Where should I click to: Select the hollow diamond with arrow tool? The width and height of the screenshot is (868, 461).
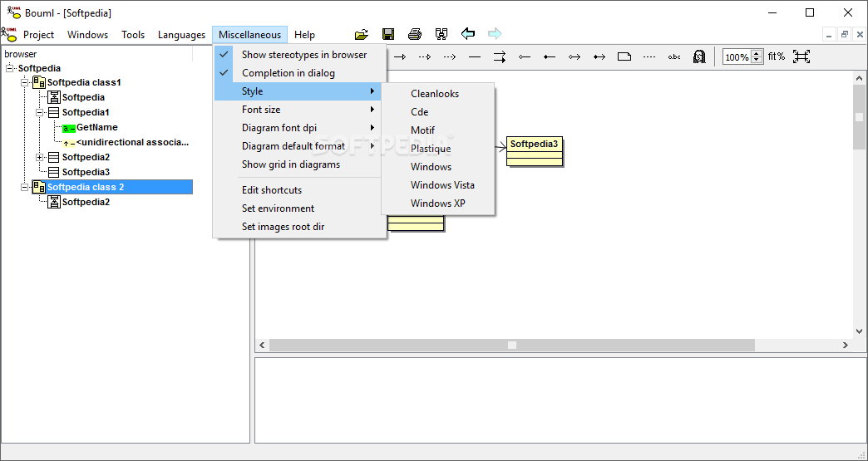574,57
